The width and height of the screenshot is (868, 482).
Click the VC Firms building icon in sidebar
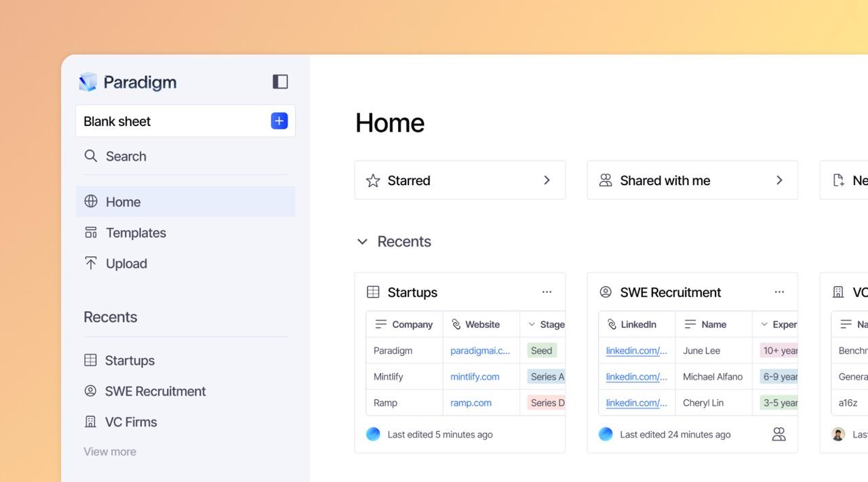pos(90,422)
